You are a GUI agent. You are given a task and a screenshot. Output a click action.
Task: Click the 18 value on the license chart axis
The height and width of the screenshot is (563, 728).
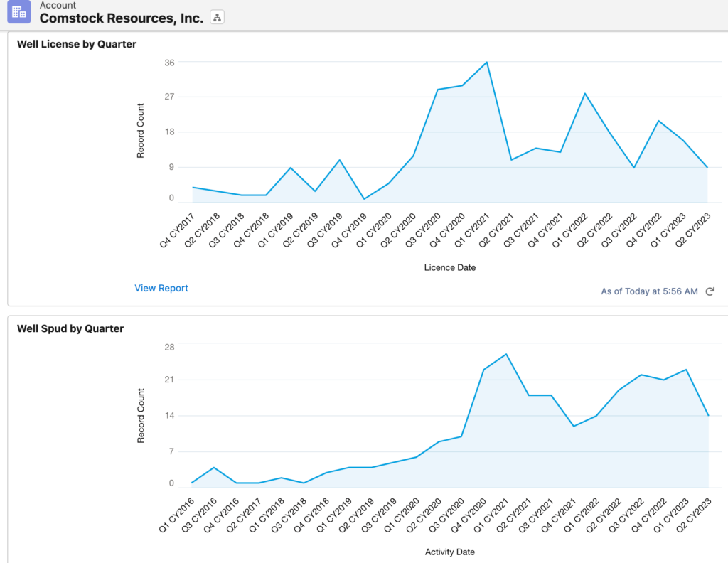pyautogui.click(x=169, y=132)
